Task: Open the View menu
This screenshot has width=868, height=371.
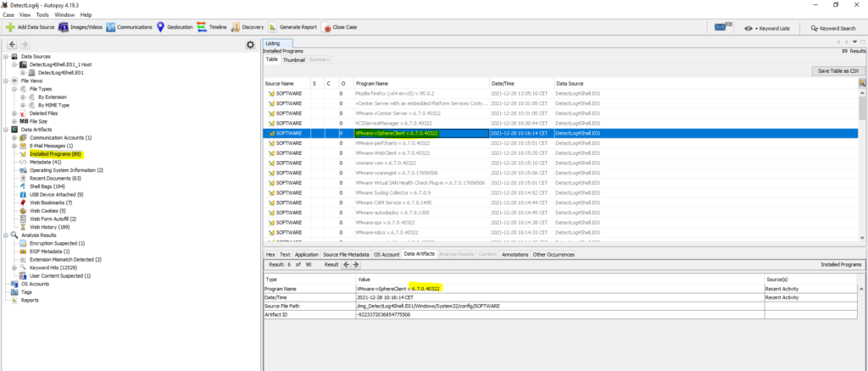Action: 25,15
